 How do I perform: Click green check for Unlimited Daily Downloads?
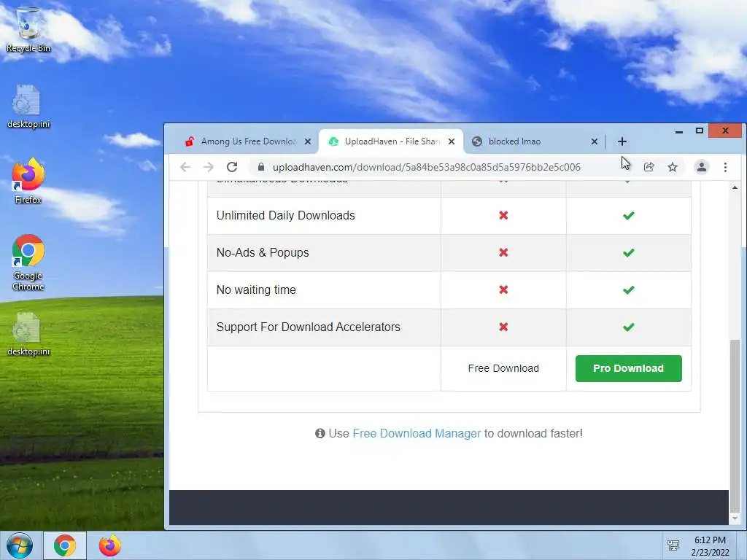pyautogui.click(x=628, y=216)
